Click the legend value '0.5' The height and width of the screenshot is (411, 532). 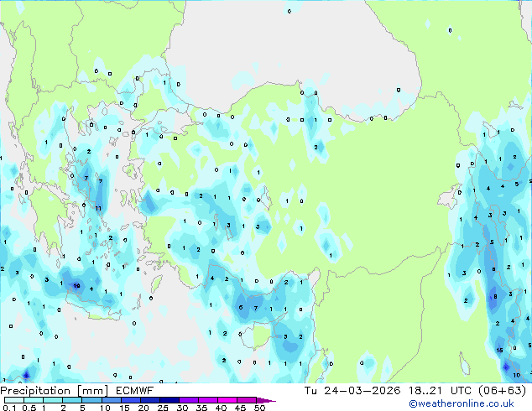(x=29, y=408)
